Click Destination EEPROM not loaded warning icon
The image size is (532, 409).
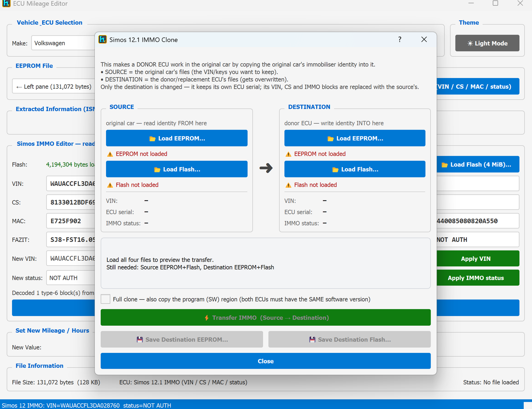288,154
